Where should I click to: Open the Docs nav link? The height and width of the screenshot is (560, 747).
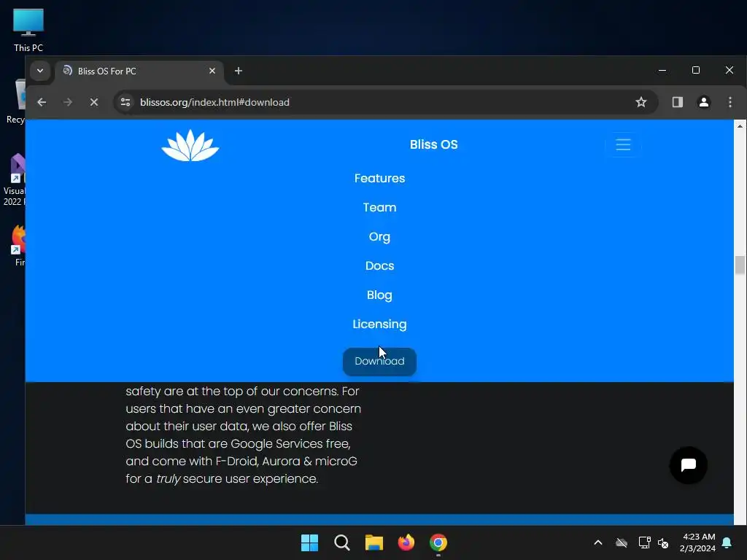[379, 265]
